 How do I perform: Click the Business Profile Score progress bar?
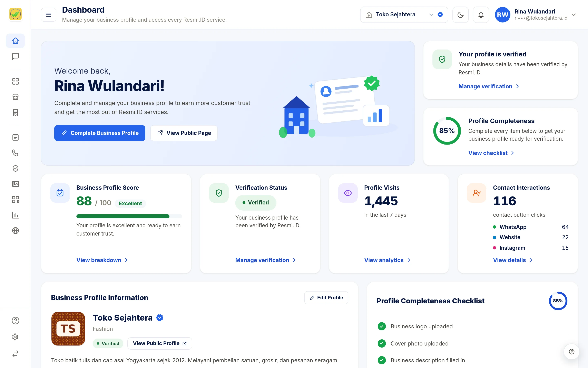(129, 216)
